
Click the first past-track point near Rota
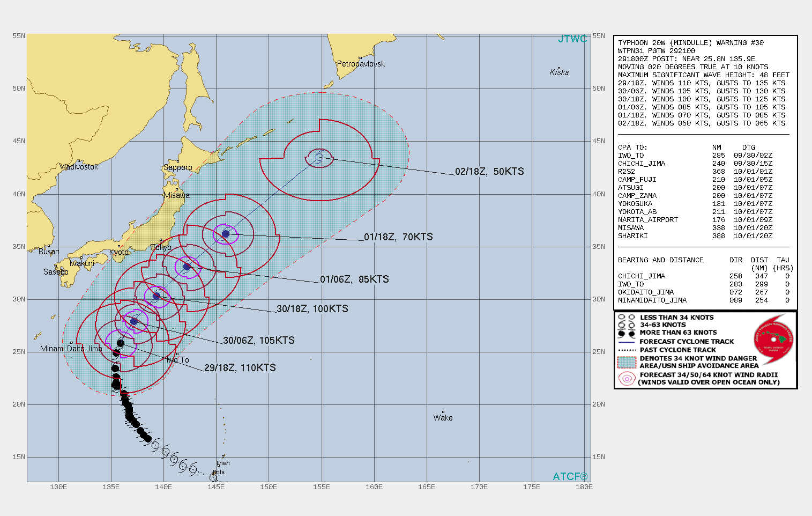pos(213,477)
